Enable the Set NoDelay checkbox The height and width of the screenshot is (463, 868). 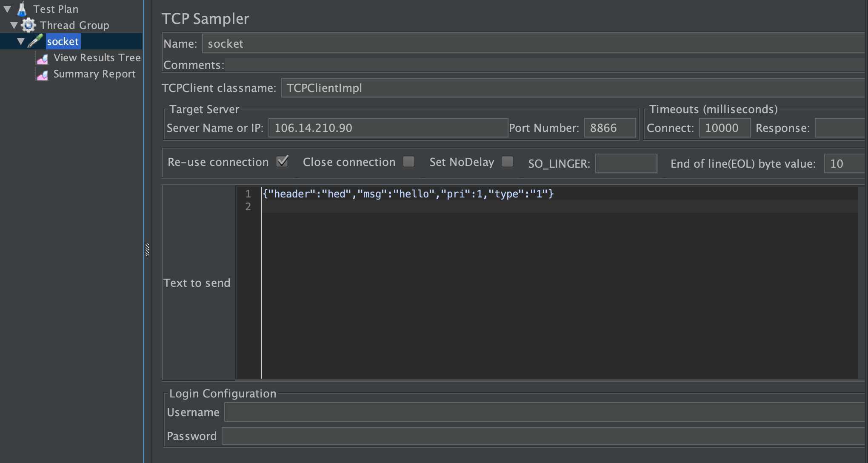pos(507,162)
